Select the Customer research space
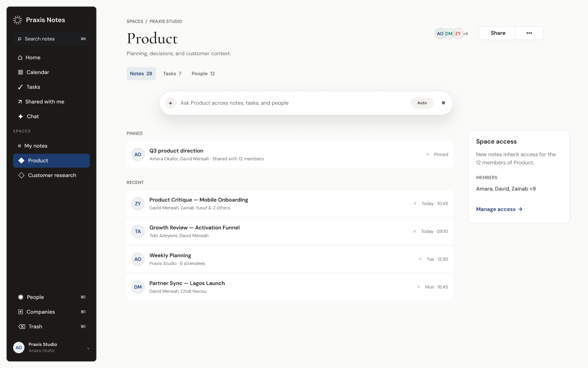This screenshot has height=368, width=588. (51, 176)
